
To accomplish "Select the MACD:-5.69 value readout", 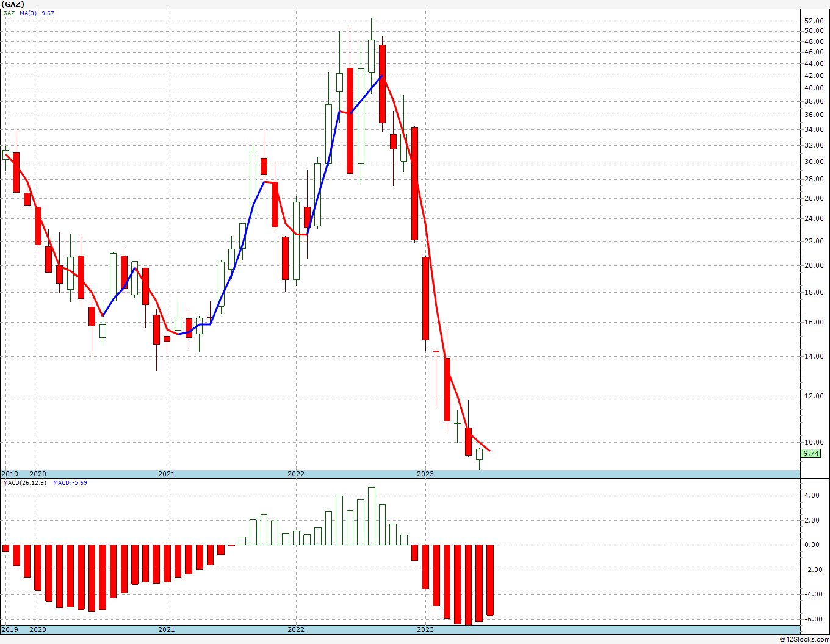I will [70, 482].
